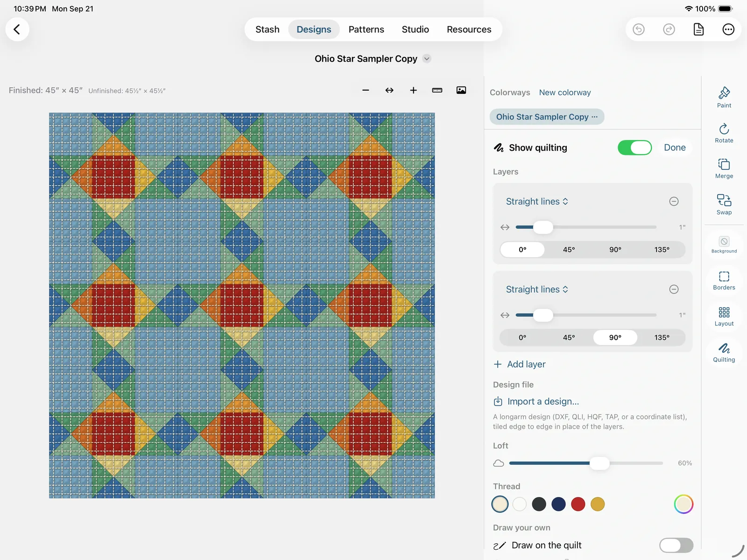This screenshot has width=747, height=560.
Task: Click Done to finish quilting
Action: point(675,147)
